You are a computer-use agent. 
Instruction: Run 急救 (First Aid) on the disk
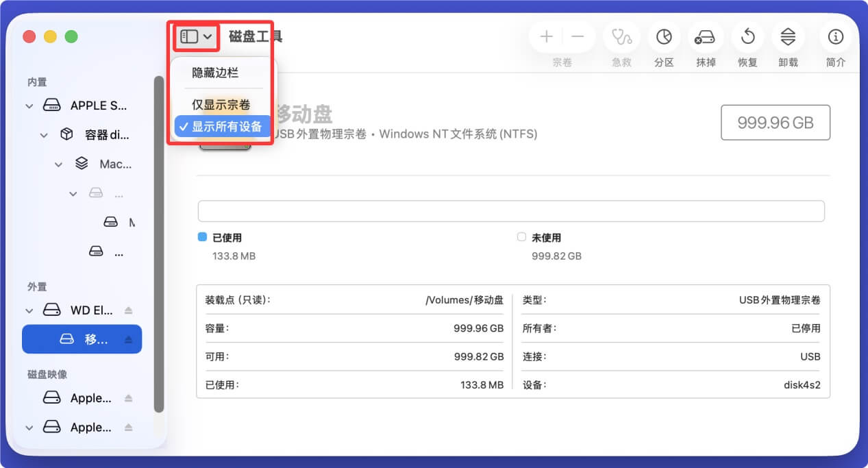click(621, 37)
